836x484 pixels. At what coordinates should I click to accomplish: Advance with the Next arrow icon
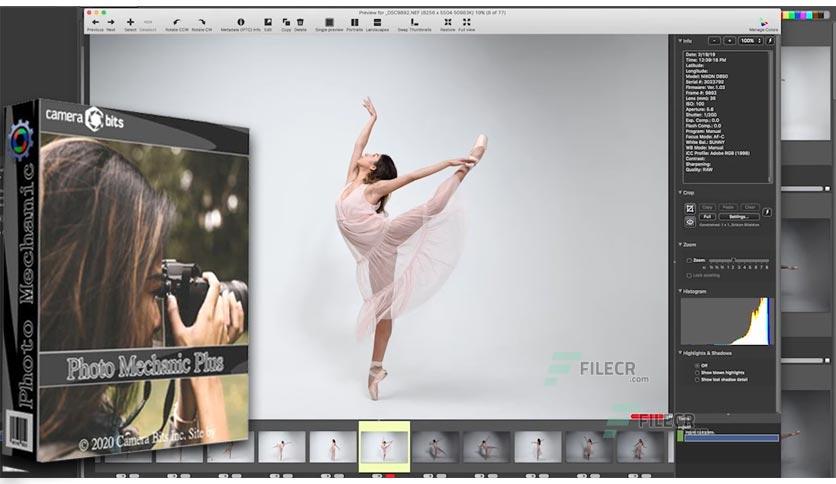coord(111,22)
